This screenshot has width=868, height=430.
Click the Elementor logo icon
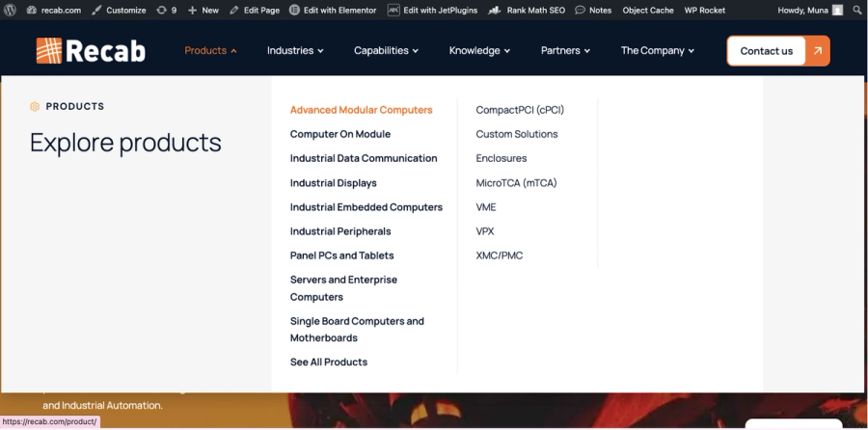pos(294,10)
